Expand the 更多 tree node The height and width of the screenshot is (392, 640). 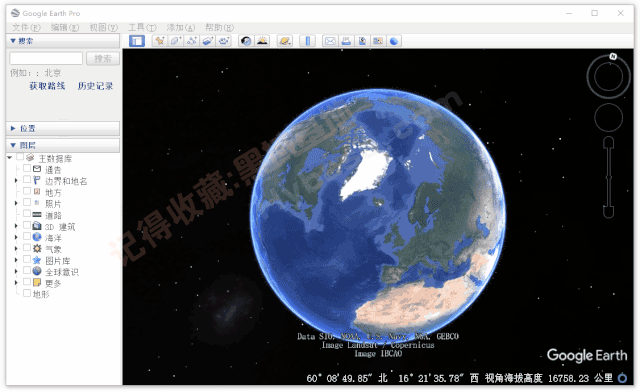(16, 282)
